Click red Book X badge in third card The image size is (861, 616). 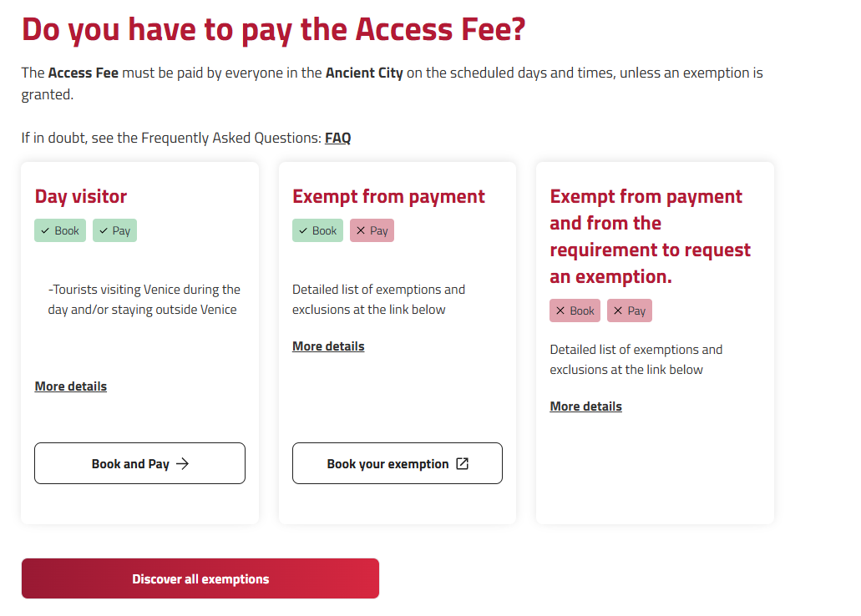575,311
